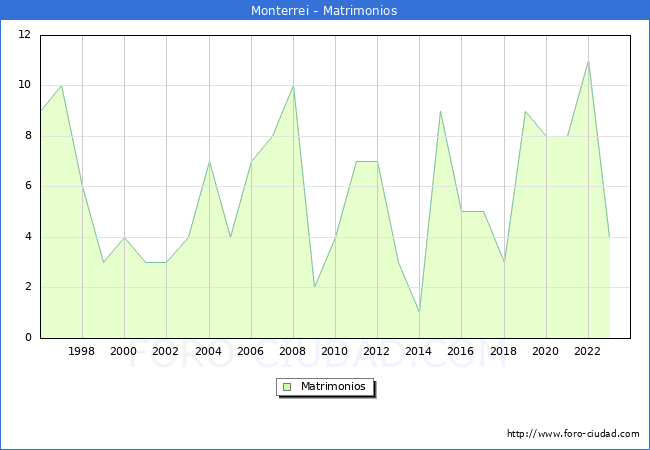Click the green Matrimonios legend swatch

(x=287, y=387)
